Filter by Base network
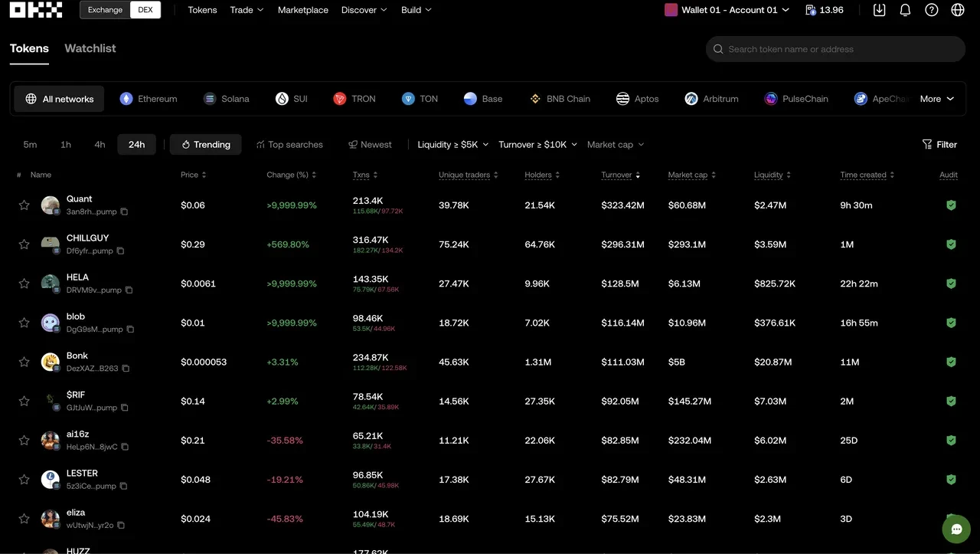Viewport: 980px width, 554px height. pyautogui.click(x=483, y=99)
